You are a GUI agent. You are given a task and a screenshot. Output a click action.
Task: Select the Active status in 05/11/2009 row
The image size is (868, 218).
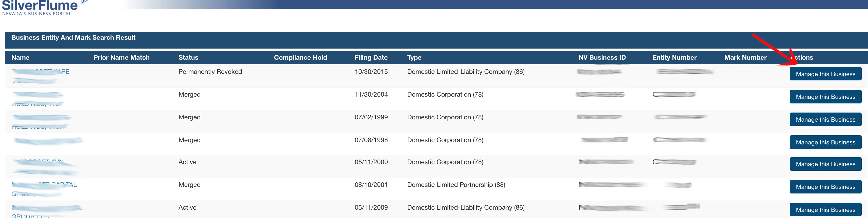187,208
